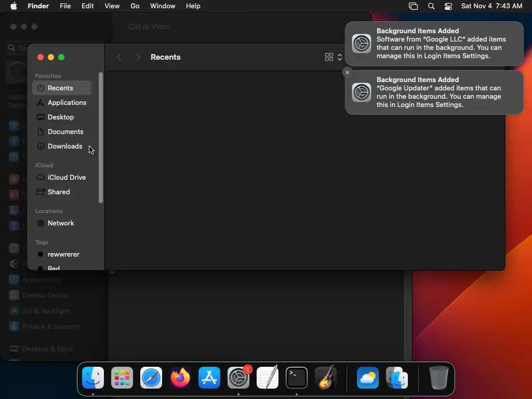Viewport: 532px width, 399px height.
Task: Open Control Center in menu bar
Action: click(x=448, y=6)
